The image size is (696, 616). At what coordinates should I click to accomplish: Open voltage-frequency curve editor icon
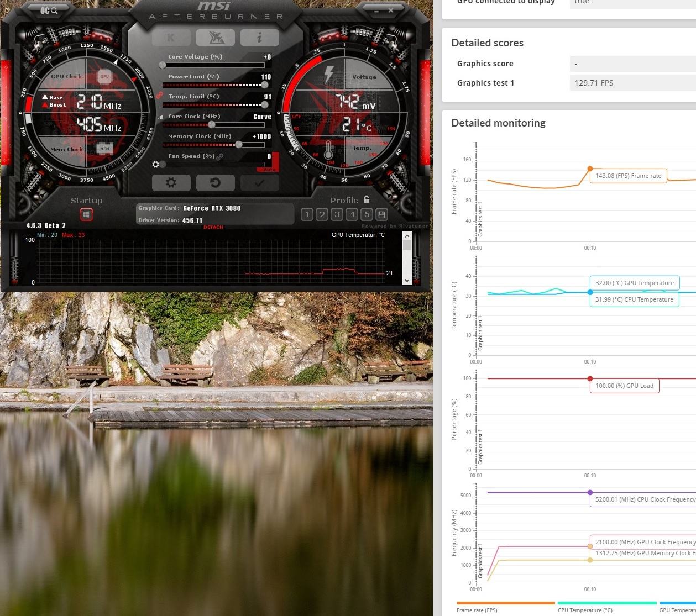(161, 117)
